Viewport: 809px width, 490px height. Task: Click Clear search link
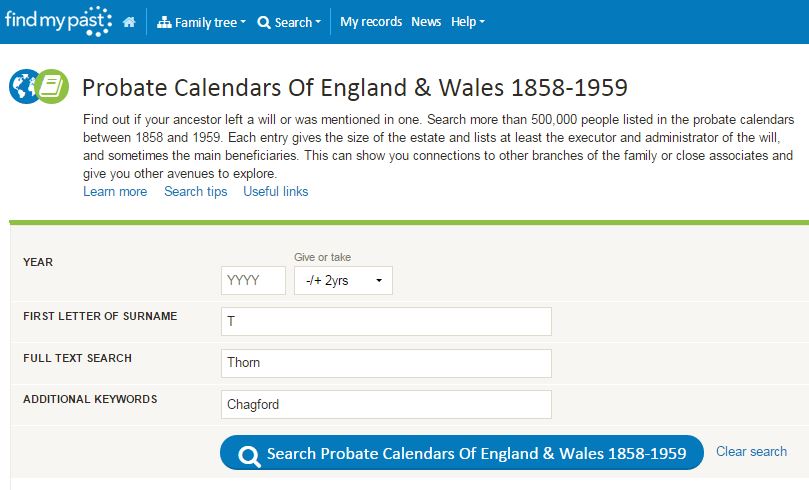click(751, 451)
